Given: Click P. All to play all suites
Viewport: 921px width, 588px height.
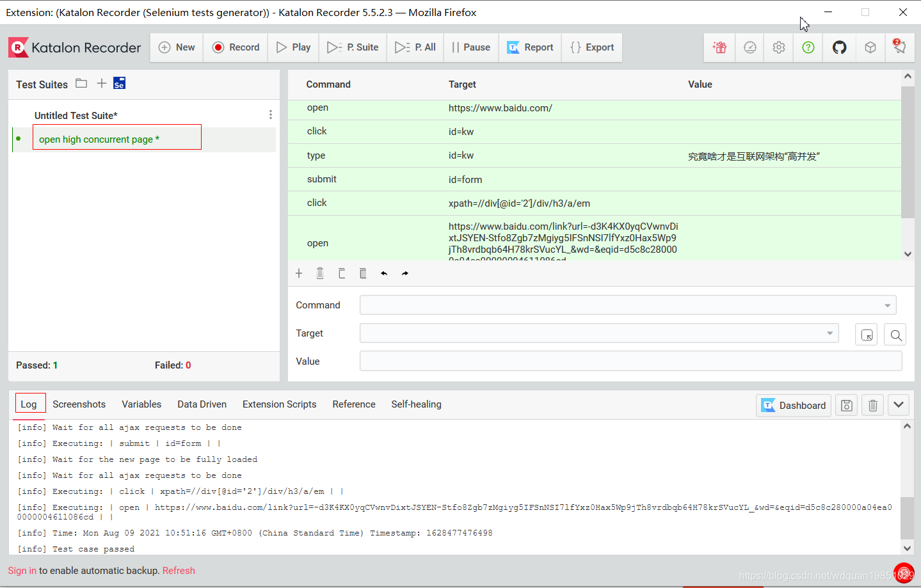Looking at the screenshot, I should coord(415,47).
